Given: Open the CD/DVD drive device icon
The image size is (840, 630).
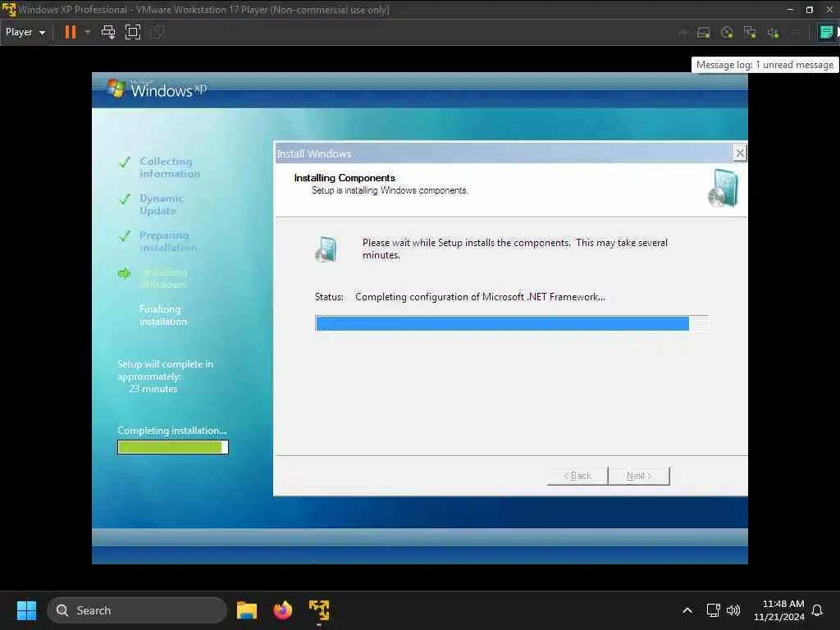Looking at the screenshot, I should 727,33.
